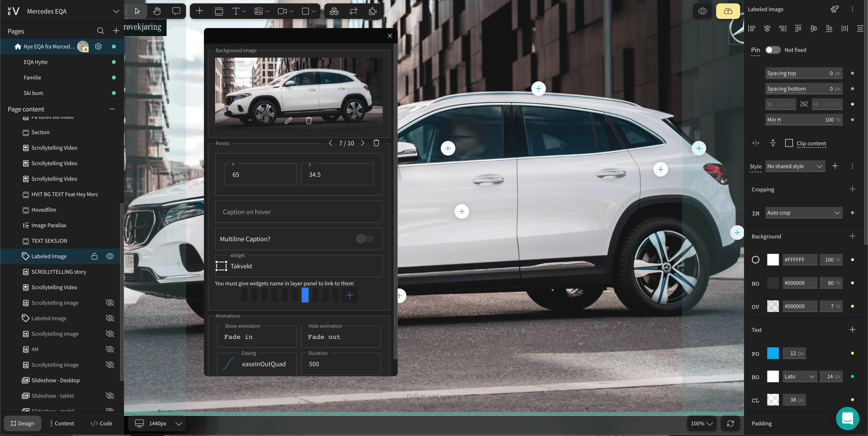This screenshot has width=868, height=436.
Task: Open Hide animation Fade out selector
Action: [340, 337]
